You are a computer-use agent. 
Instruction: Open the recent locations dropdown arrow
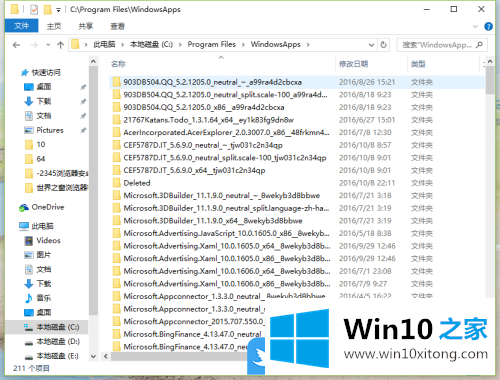pyautogui.click(x=48, y=45)
